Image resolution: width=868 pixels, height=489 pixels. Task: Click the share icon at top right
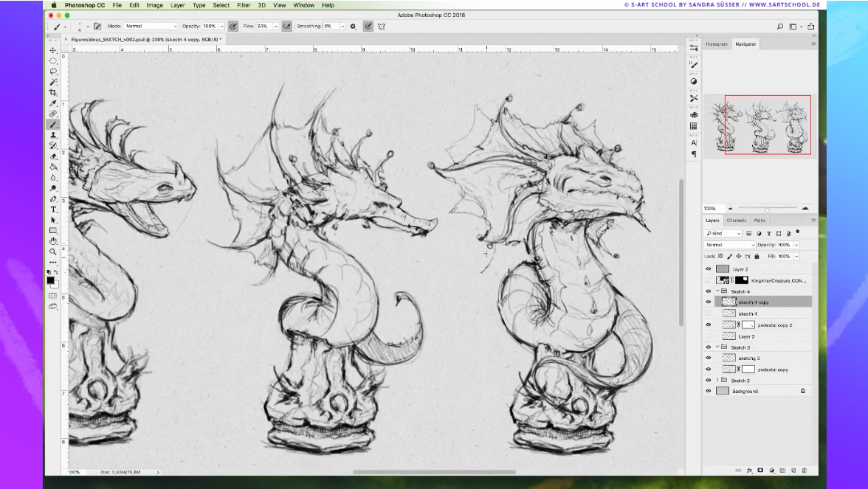tap(811, 26)
